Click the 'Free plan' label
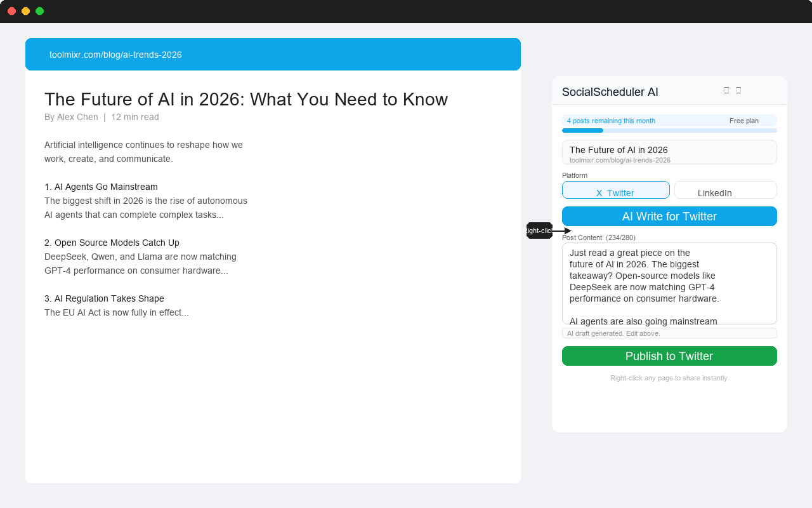Image resolution: width=812 pixels, height=508 pixels. click(x=743, y=121)
